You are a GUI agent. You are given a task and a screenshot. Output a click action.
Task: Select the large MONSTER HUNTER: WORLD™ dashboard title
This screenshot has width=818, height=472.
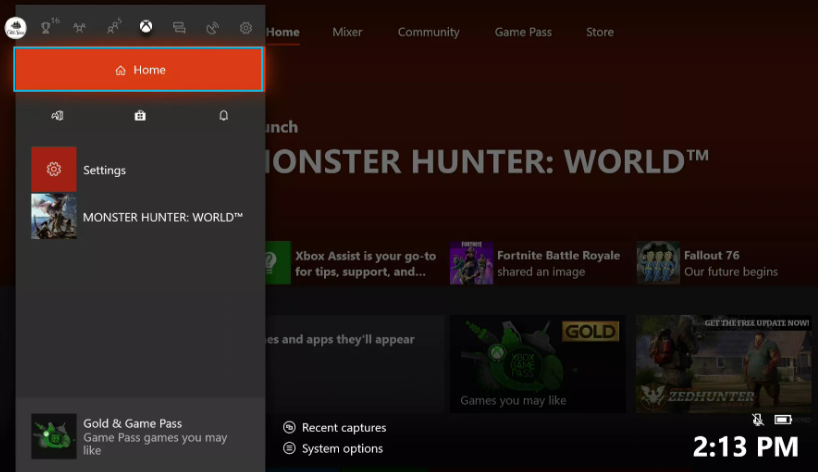(x=487, y=161)
